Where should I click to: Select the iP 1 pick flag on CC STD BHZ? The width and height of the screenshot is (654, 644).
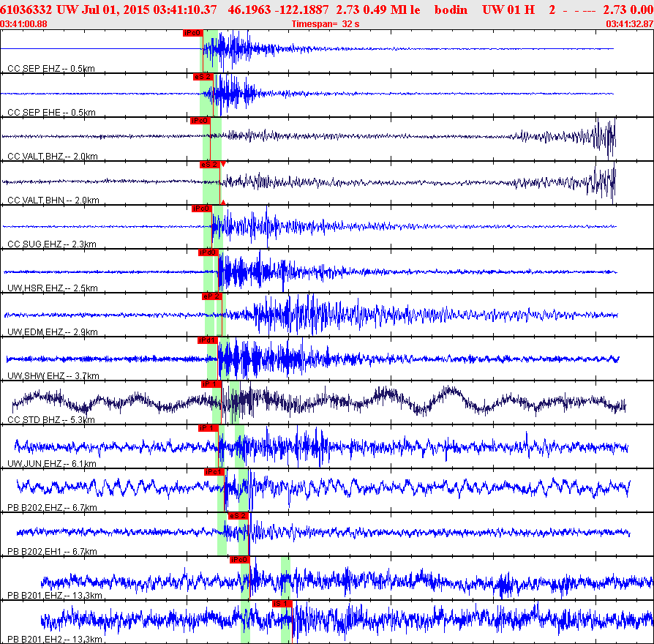(x=211, y=384)
